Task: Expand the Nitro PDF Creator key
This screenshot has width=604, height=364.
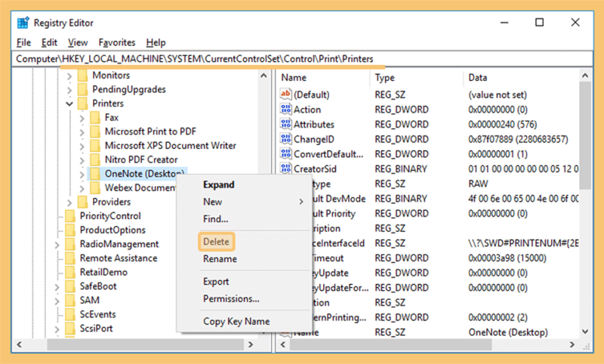Action: (82, 160)
